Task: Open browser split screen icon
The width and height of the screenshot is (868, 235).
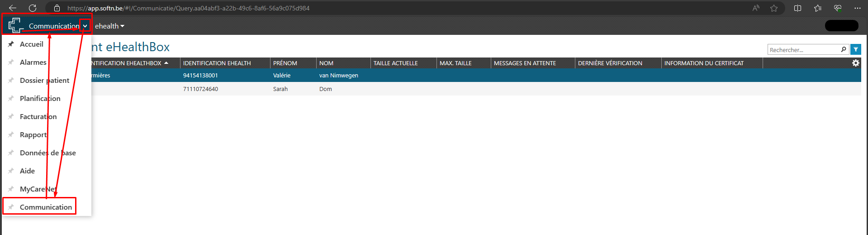Action: click(x=798, y=8)
